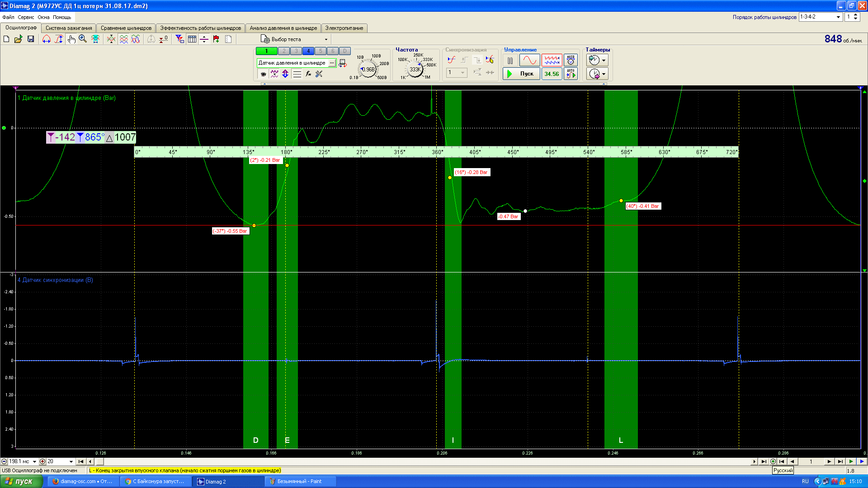Select channel 4 blue button
This screenshot has width=868, height=488.
point(308,51)
